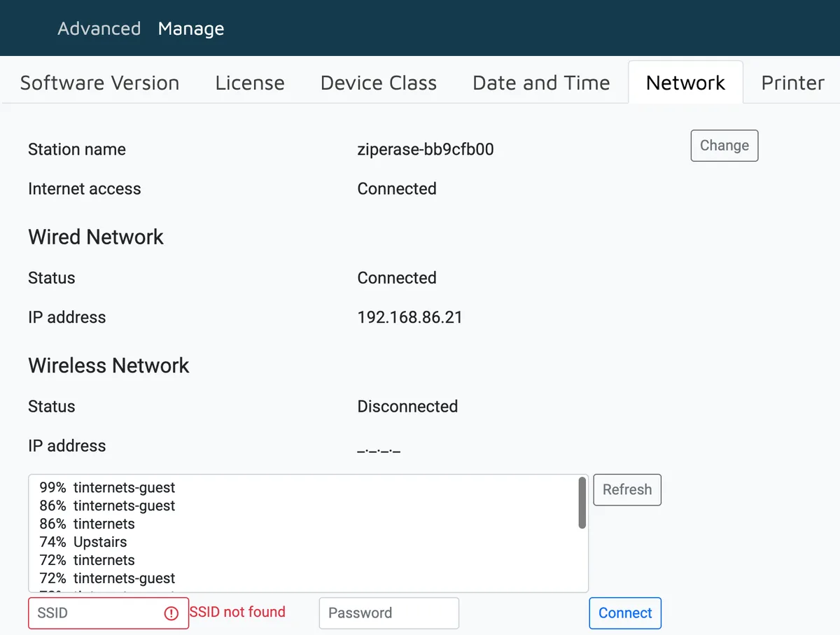Viewport: 840px width, 635px height.
Task: Open the Manage menu
Action: [191, 29]
